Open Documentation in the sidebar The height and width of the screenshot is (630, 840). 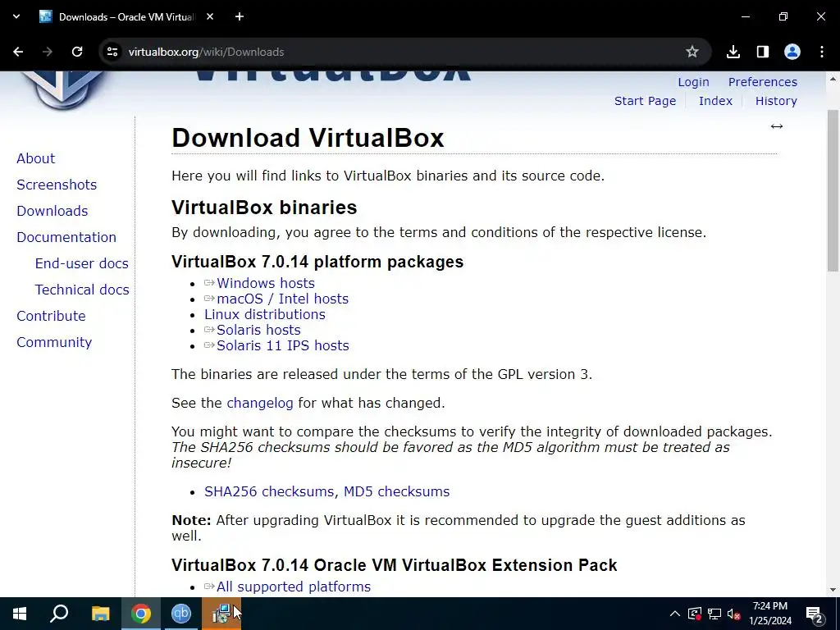tap(66, 237)
